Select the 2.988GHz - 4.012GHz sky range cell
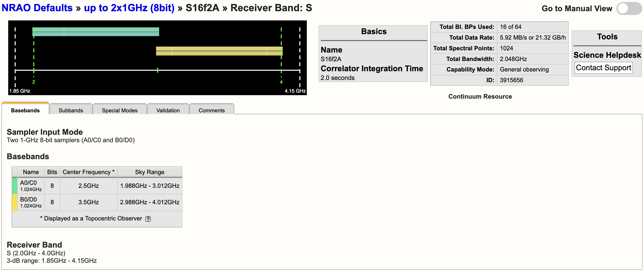Image resolution: width=644 pixels, height=271 pixels. point(150,202)
